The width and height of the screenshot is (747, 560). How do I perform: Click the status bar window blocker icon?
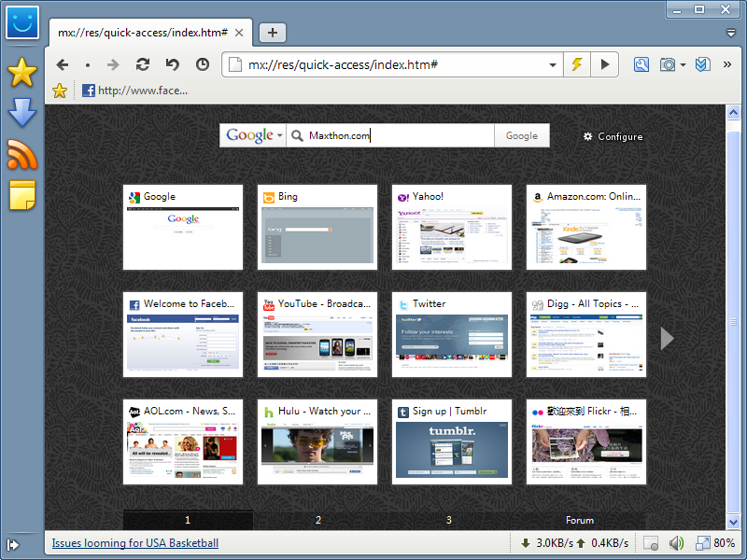pos(650,543)
